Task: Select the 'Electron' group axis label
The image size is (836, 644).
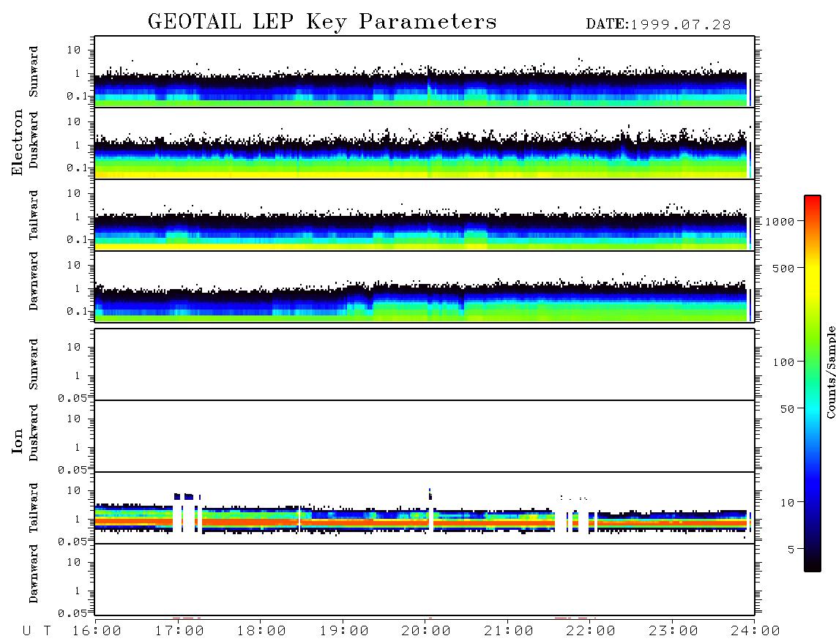Action: [18, 143]
